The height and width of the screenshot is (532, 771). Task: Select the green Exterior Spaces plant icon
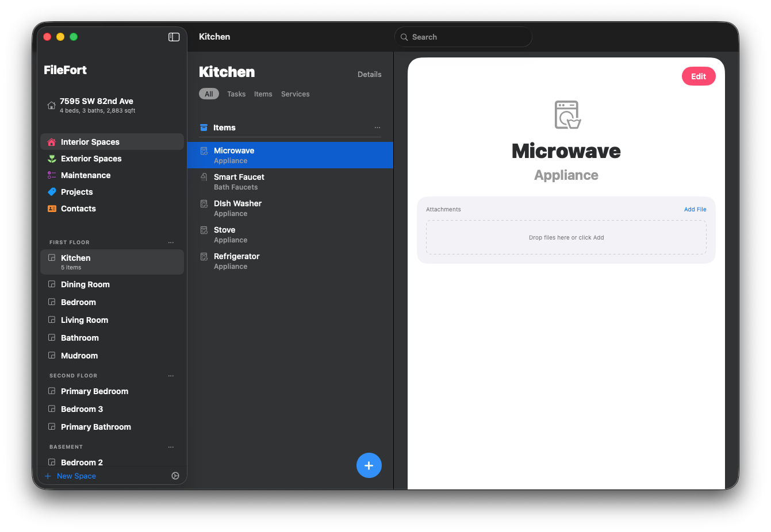coord(51,158)
